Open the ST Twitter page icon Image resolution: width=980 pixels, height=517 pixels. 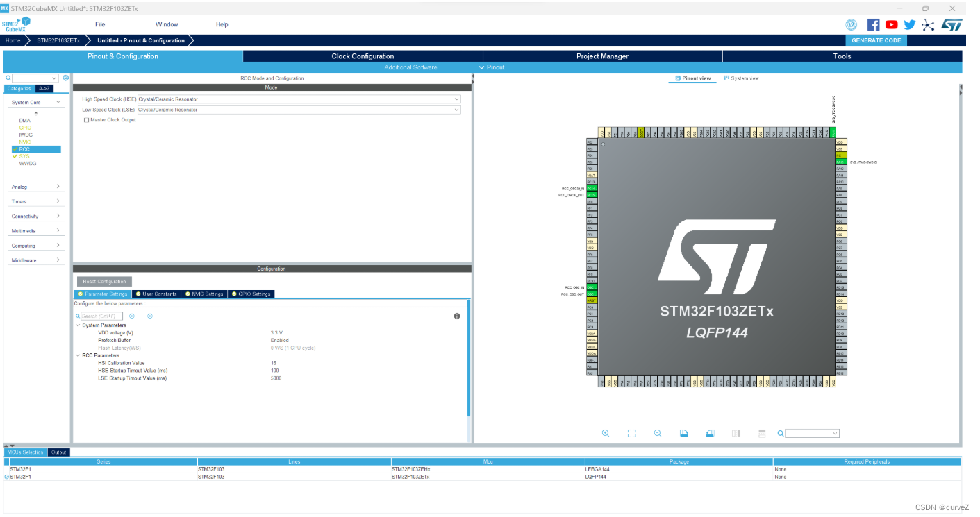pos(910,24)
